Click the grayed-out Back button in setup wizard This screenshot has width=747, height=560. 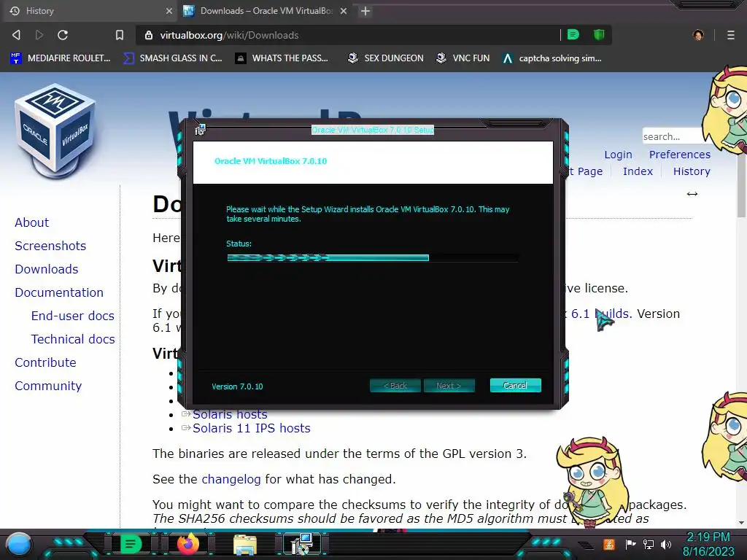[x=395, y=386]
